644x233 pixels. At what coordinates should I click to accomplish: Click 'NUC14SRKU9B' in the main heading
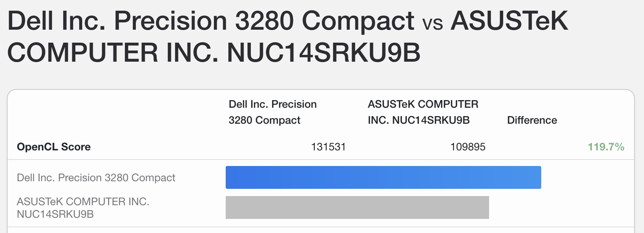pyautogui.click(x=324, y=53)
